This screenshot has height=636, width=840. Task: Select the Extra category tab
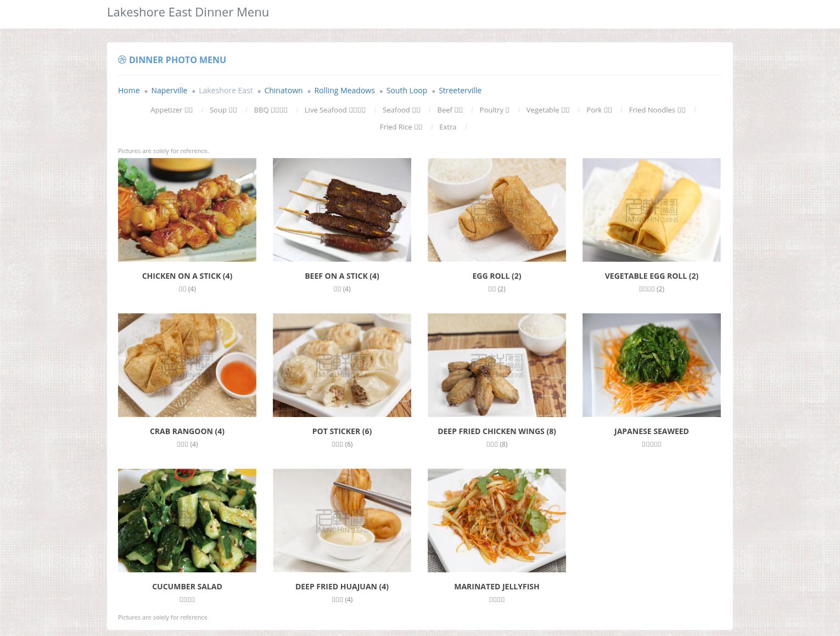447,127
